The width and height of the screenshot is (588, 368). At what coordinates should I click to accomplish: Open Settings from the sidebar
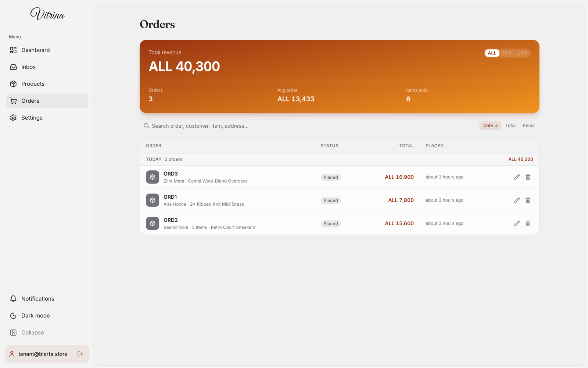[47, 118]
